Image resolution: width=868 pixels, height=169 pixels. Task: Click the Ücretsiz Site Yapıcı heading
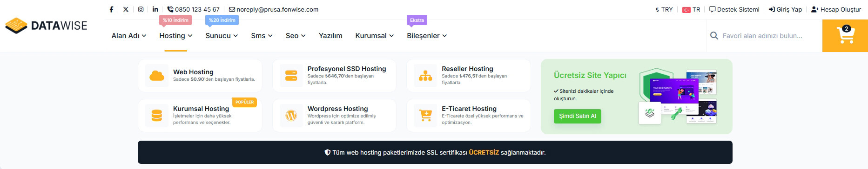tap(590, 75)
